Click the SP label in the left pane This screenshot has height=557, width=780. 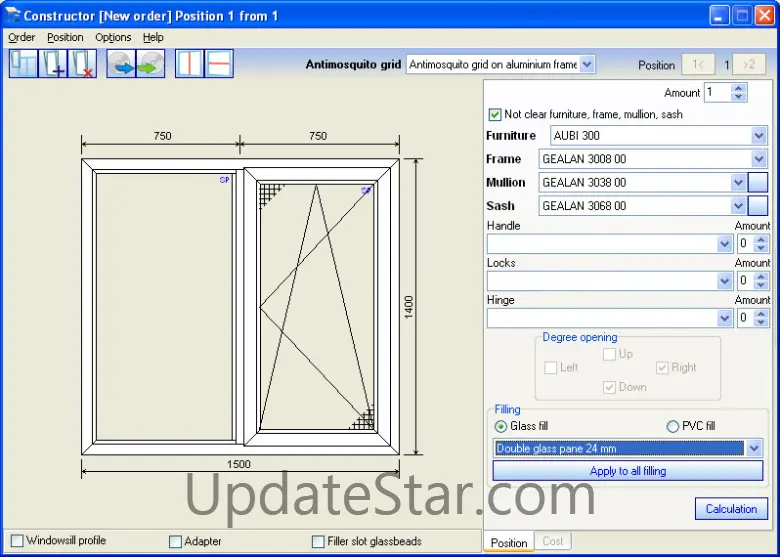point(224,180)
